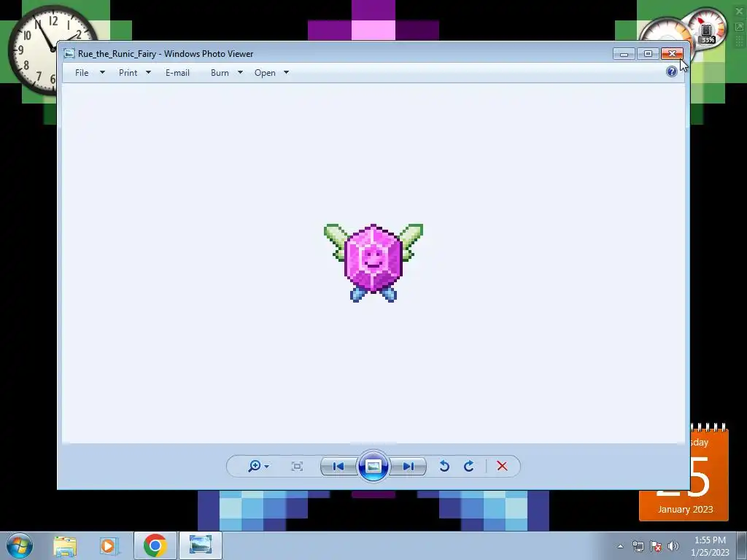
Task: Click the actual size fit button
Action: pos(297,466)
